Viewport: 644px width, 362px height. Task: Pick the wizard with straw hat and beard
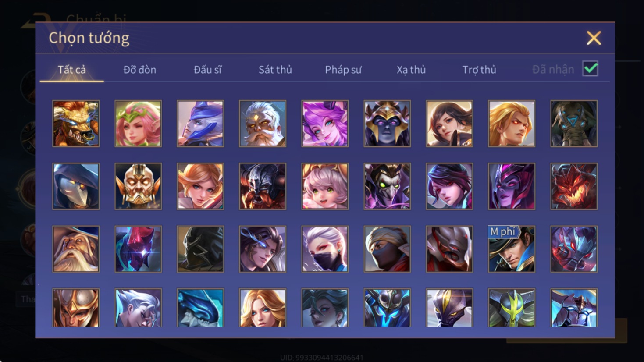[76, 249]
